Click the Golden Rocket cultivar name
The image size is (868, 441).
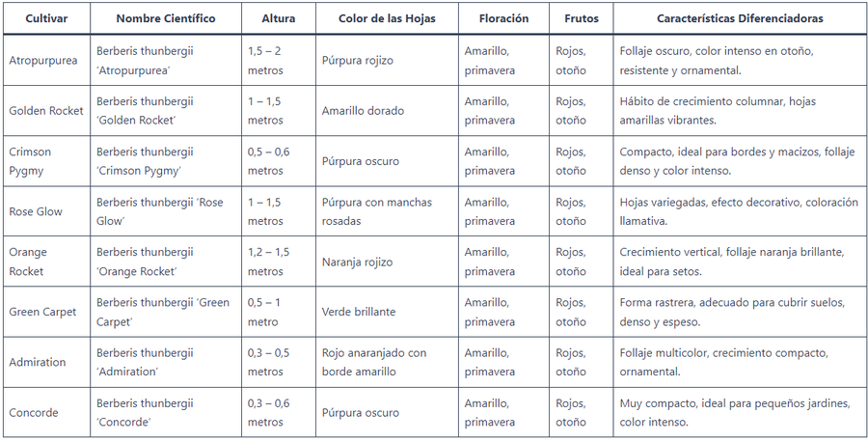[x=46, y=111]
